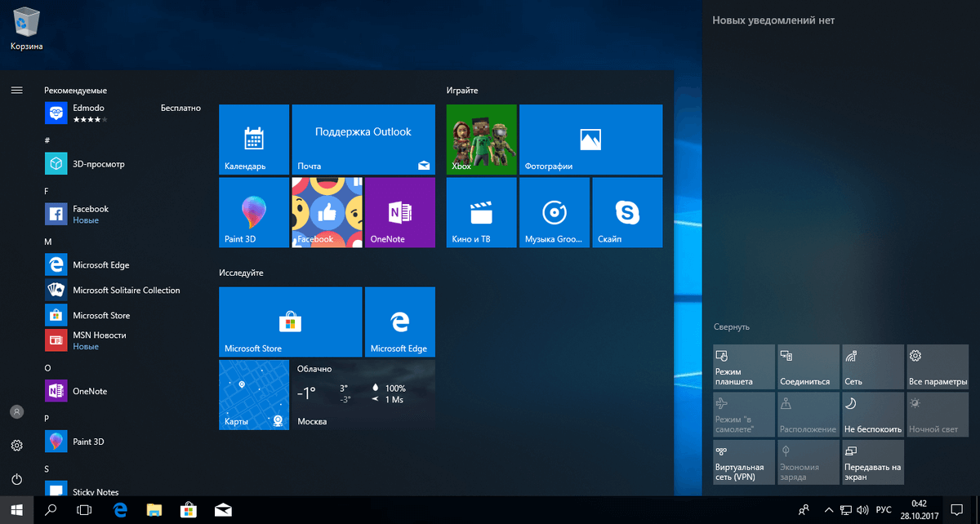Jump via letter header M in app list
980x524 pixels.
[x=47, y=240]
